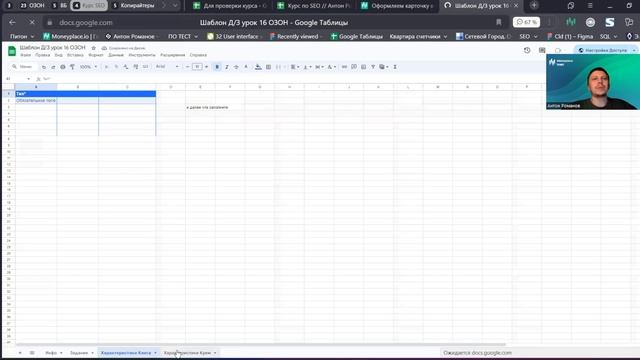The image size is (640, 360).
Task: Click the browser back arrow
Action: click(x=12, y=22)
